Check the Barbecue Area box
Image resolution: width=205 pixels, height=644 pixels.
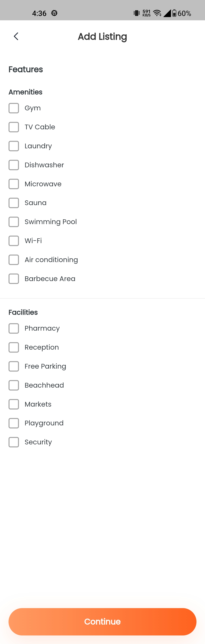[x=14, y=279]
